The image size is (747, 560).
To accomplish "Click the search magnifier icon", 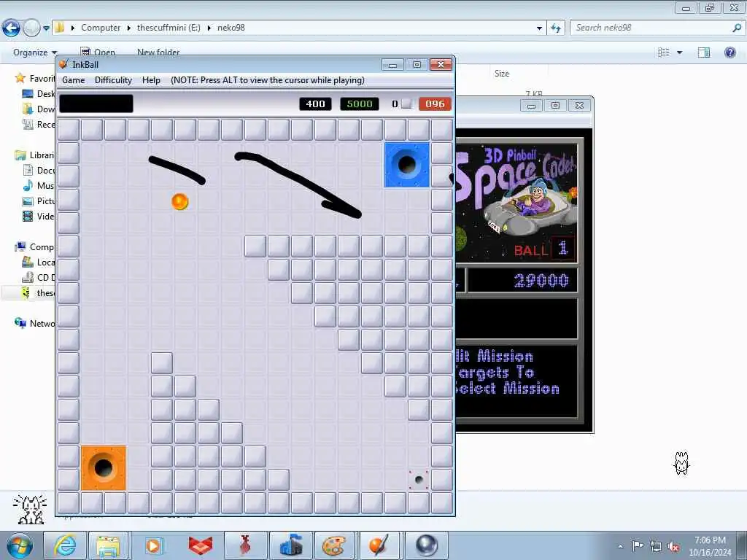I will tap(737, 28).
